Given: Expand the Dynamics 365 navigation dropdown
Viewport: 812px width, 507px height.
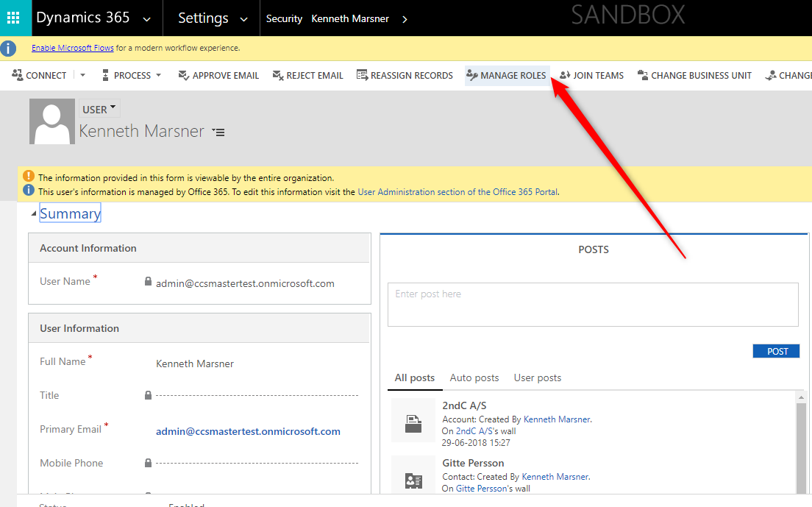Looking at the screenshot, I should (x=147, y=19).
